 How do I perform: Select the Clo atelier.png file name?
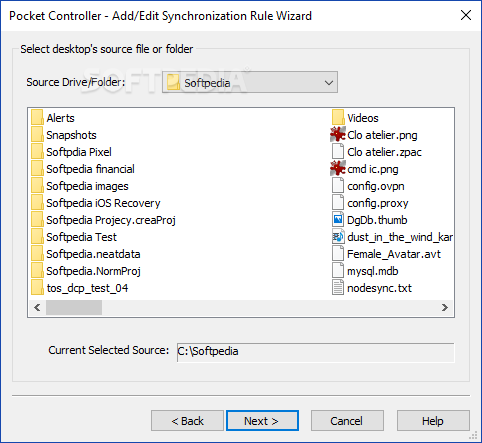coord(382,135)
